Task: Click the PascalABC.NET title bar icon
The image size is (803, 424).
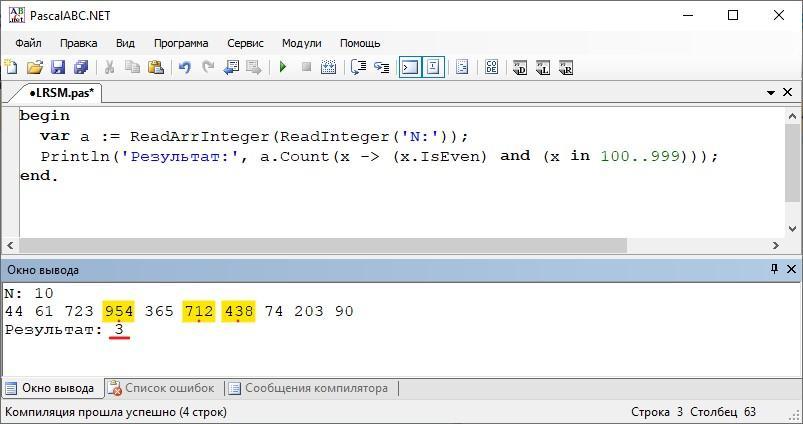Action: pos(16,15)
